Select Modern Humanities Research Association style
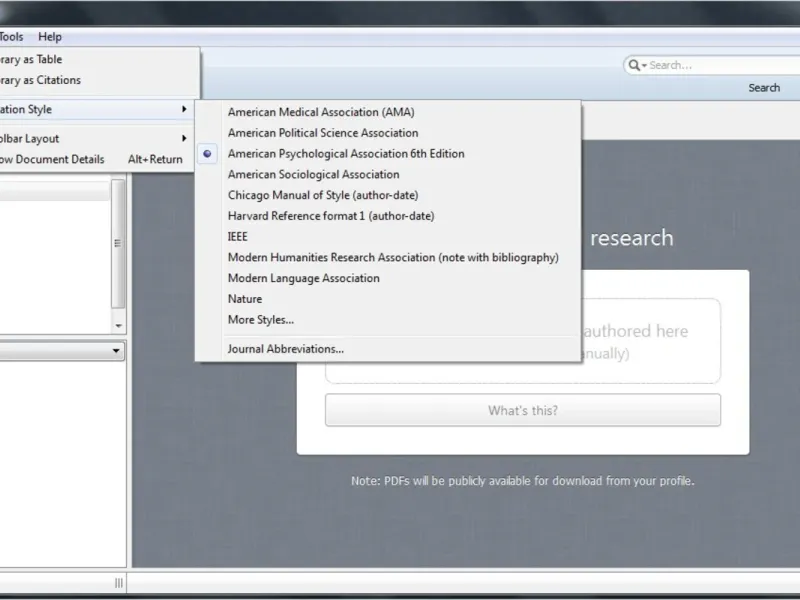This screenshot has height=600, width=800. 388,257
